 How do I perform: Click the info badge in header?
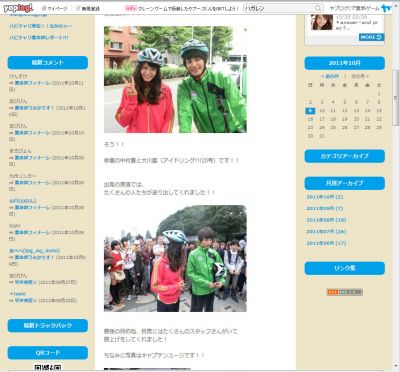[130, 8]
